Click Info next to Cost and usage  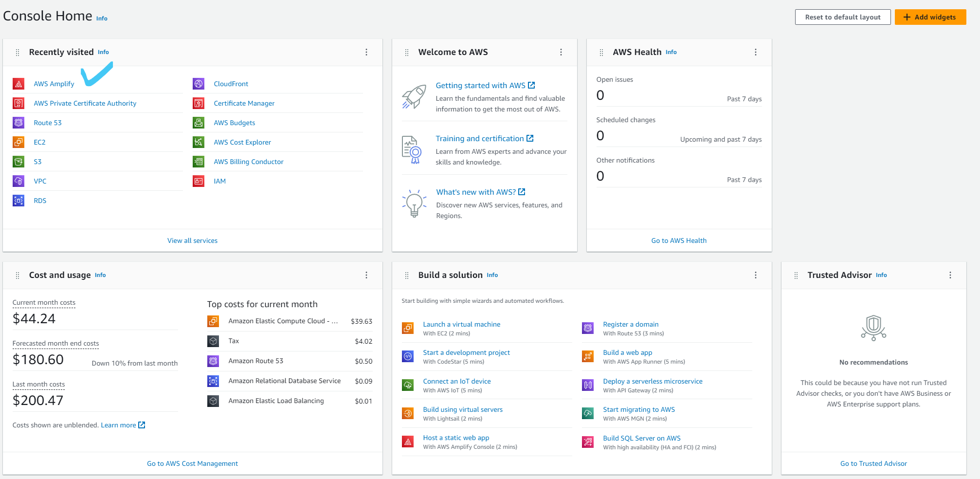(100, 275)
